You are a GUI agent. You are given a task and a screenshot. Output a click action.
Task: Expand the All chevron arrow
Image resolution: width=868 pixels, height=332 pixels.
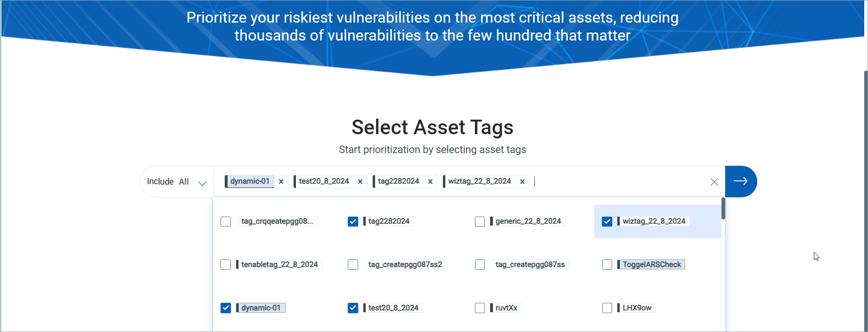point(202,183)
